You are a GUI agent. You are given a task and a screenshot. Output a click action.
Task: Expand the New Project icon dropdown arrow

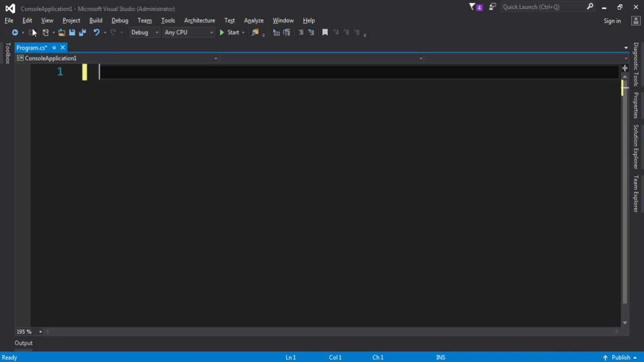53,33
